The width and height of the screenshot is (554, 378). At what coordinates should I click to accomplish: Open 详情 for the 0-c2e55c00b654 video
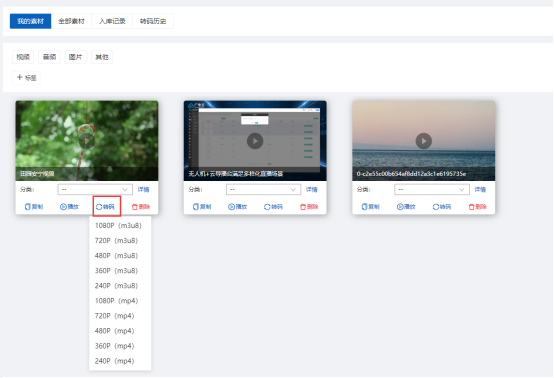480,190
